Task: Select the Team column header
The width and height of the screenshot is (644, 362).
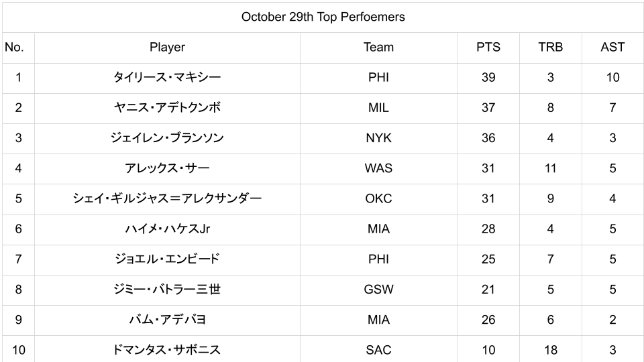Action: pyautogui.click(x=378, y=48)
